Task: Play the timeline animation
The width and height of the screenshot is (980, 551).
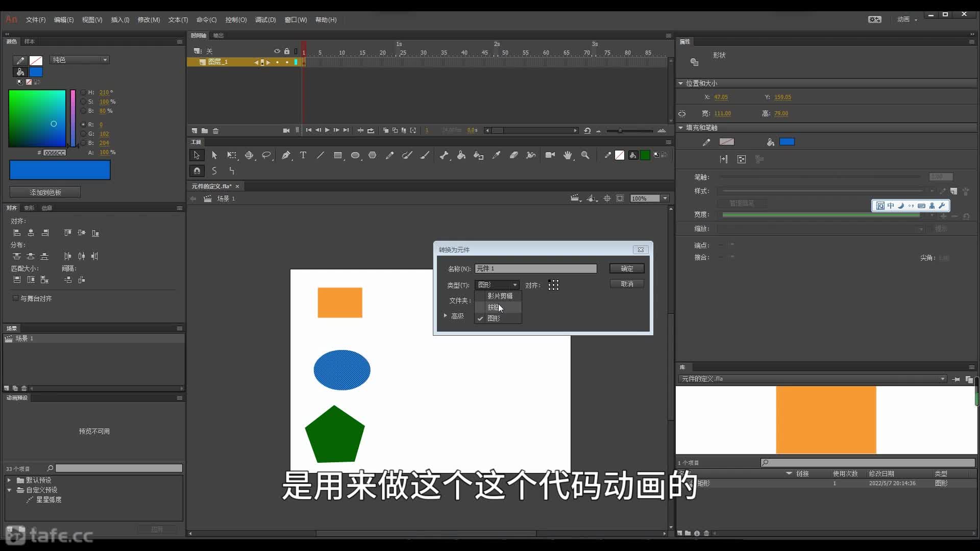Action: [327, 130]
